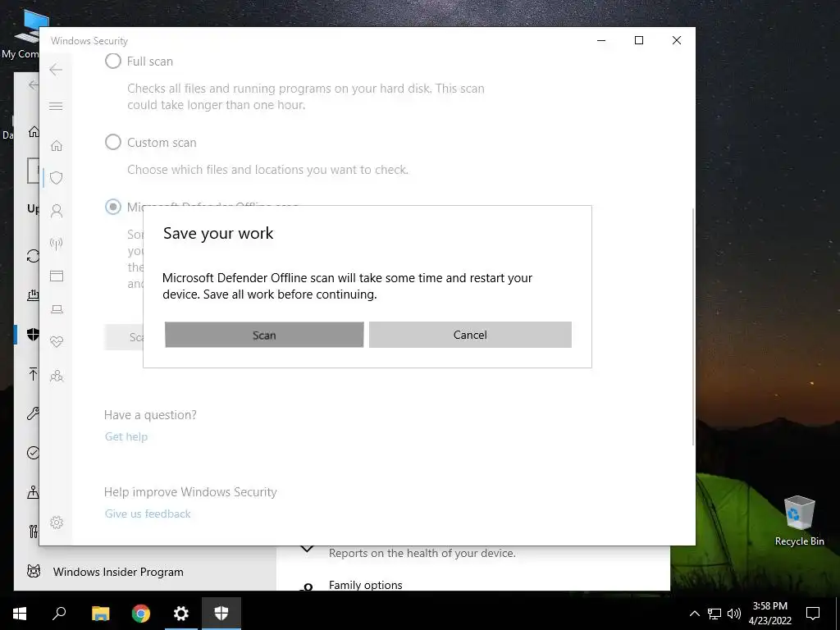Open Find my device icon in Settings sidebar
Screen dimensions: 840x630
point(33,492)
